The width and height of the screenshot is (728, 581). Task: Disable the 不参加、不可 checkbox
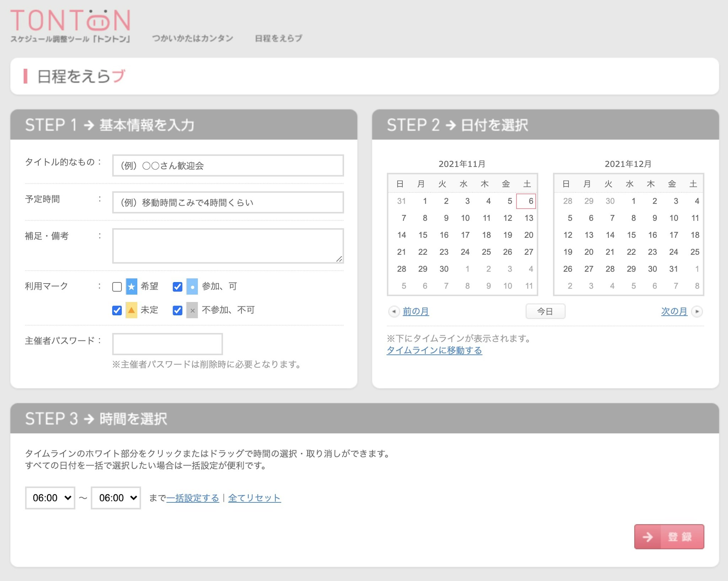(x=177, y=310)
